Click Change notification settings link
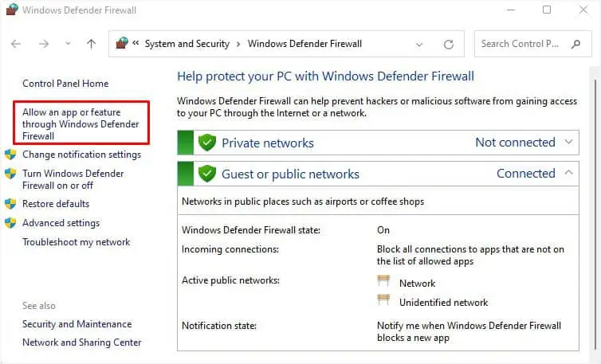The width and height of the screenshot is (601, 364). [x=81, y=155]
